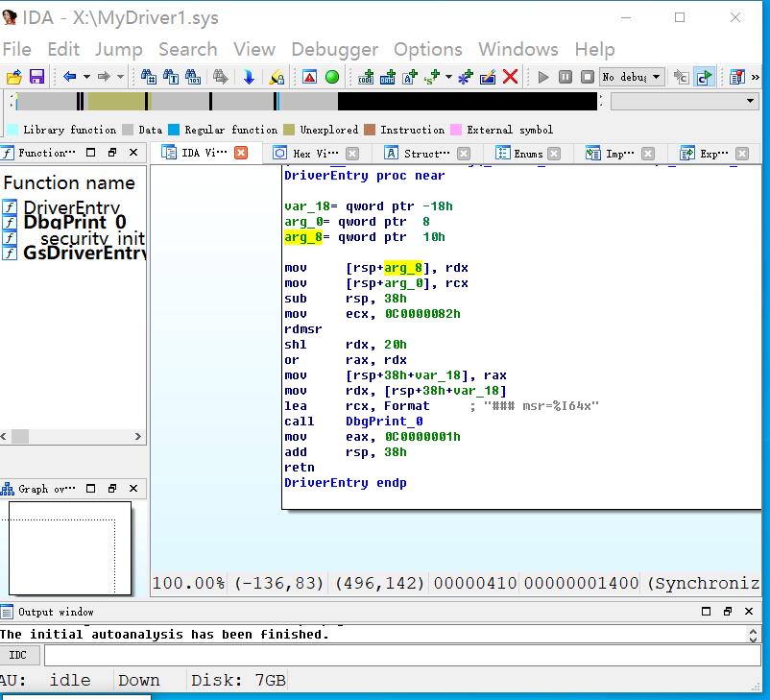Click the Open file toolbar icon
The width and height of the screenshot is (770, 700).
click(14, 77)
